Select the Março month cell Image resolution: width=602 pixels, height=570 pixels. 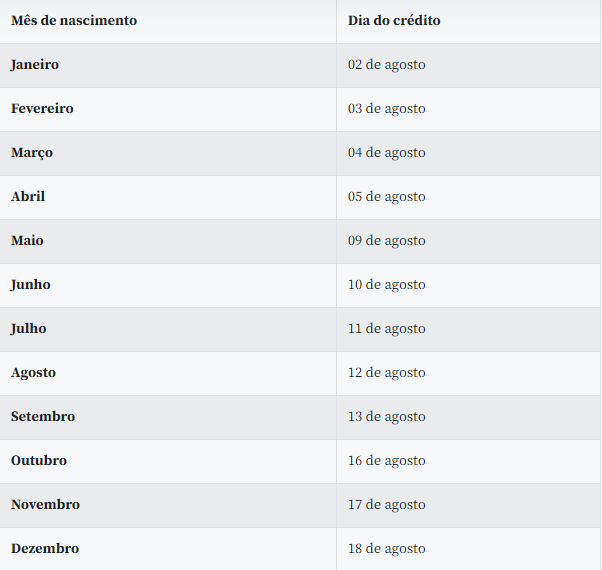(x=32, y=153)
